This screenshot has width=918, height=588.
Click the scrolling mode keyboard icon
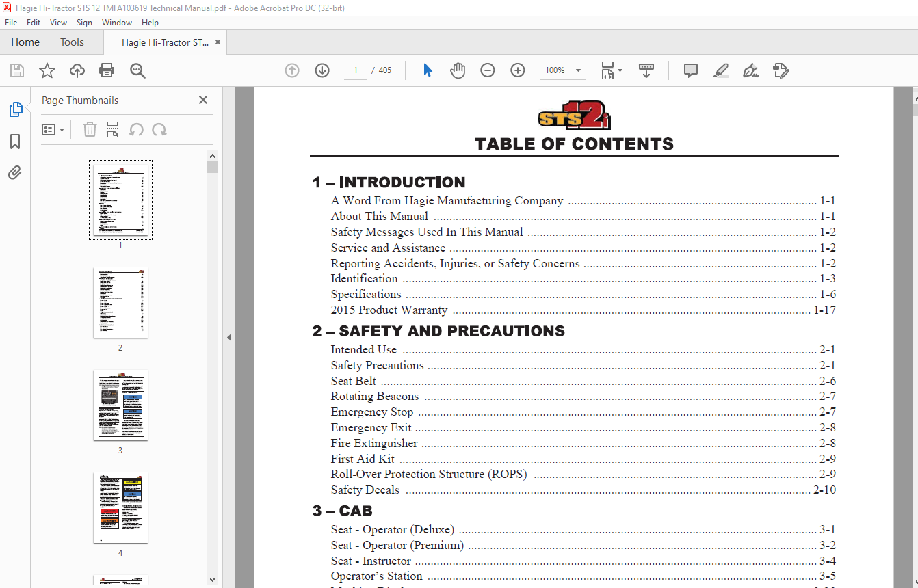pos(646,70)
